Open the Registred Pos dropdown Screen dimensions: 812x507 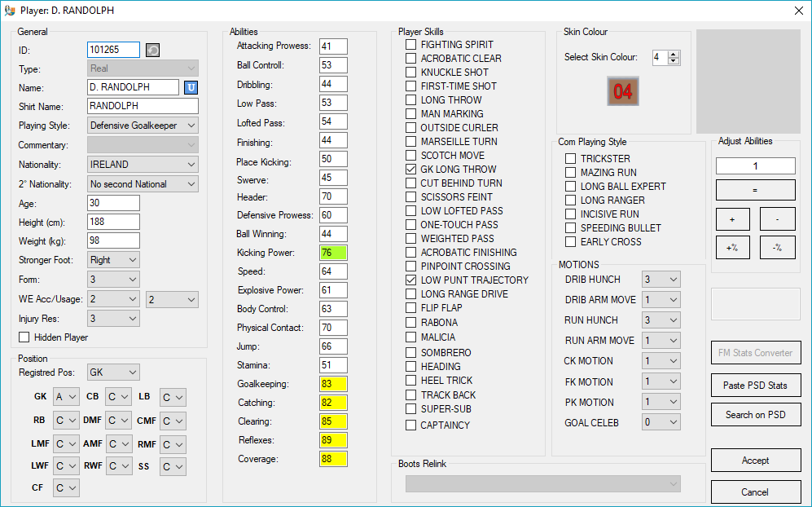click(113, 373)
